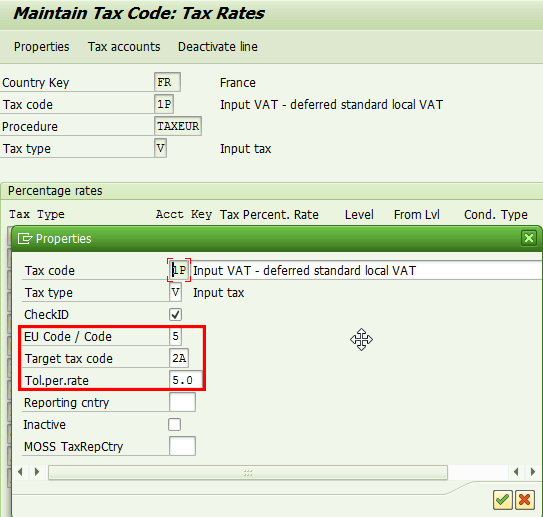Enable the Inactive checkbox
Image resolution: width=543 pixels, height=517 pixels.
click(x=175, y=425)
